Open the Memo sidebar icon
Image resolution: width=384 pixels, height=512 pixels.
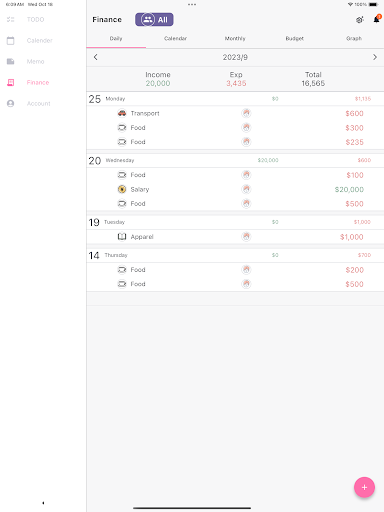(x=11, y=61)
